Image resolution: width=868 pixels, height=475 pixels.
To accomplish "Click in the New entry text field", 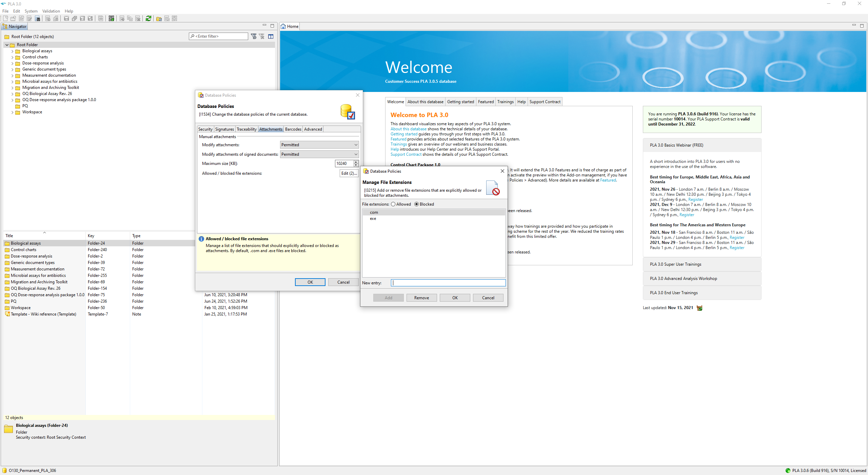I will pos(448,283).
